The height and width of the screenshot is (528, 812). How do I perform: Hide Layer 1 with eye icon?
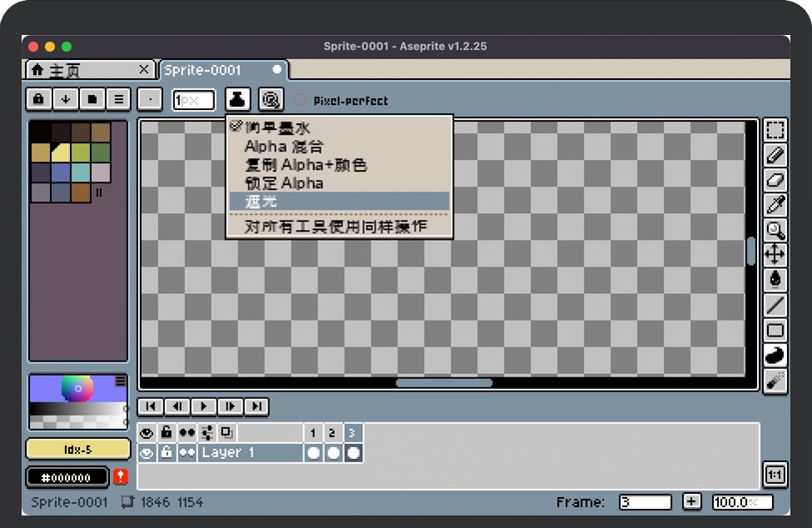147,453
